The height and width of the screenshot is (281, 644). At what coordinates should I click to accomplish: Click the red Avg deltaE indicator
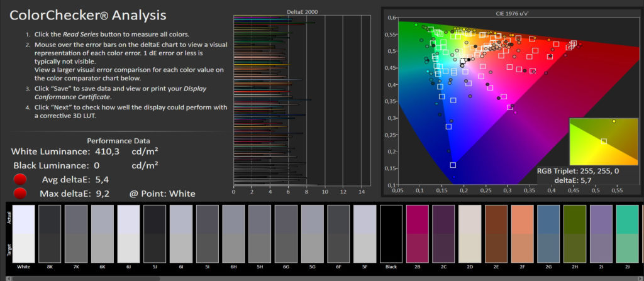pyautogui.click(x=21, y=180)
